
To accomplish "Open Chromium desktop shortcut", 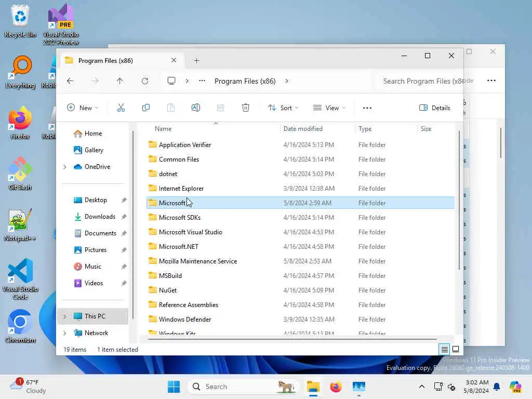I will pos(20,326).
